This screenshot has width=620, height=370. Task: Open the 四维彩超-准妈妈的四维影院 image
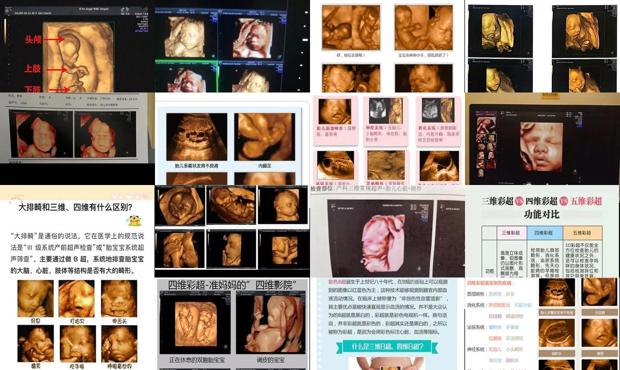point(232,324)
